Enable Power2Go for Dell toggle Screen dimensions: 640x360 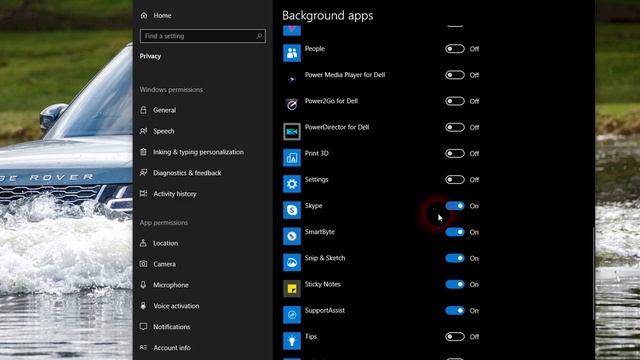pyautogui.click(x=455, y=101)
